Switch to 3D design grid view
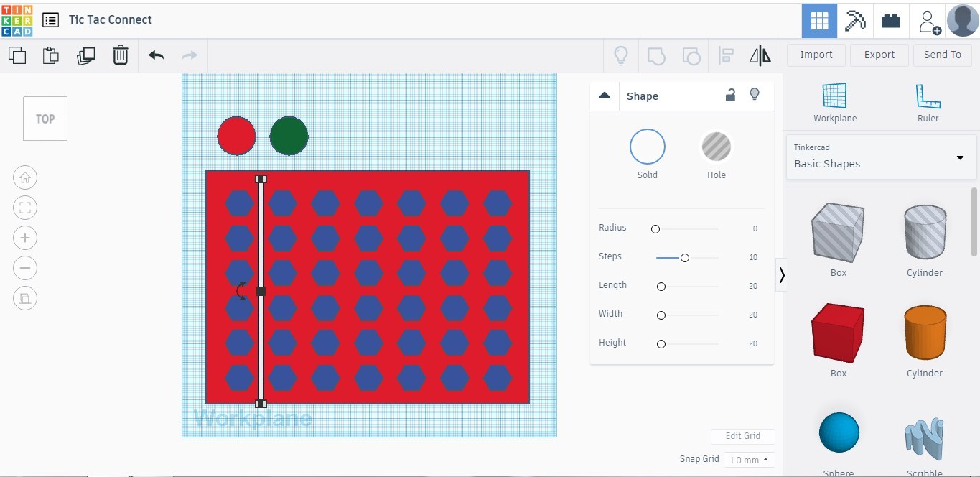Screen dimensions: 980x477 819,20
